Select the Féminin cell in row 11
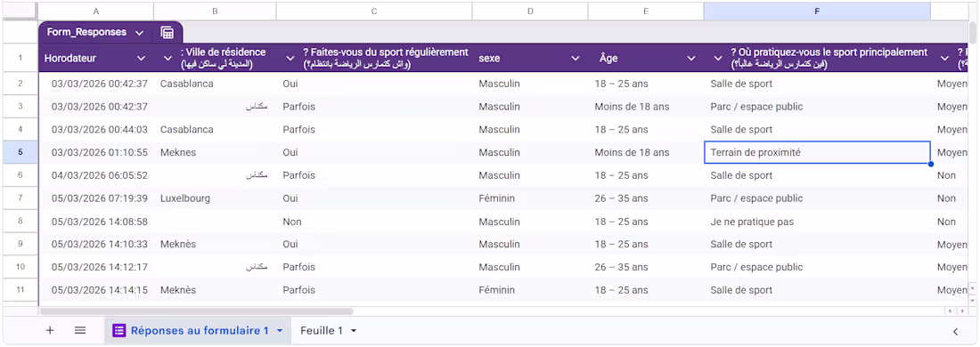This screenshot has height=347, width=980. [530, 290]
